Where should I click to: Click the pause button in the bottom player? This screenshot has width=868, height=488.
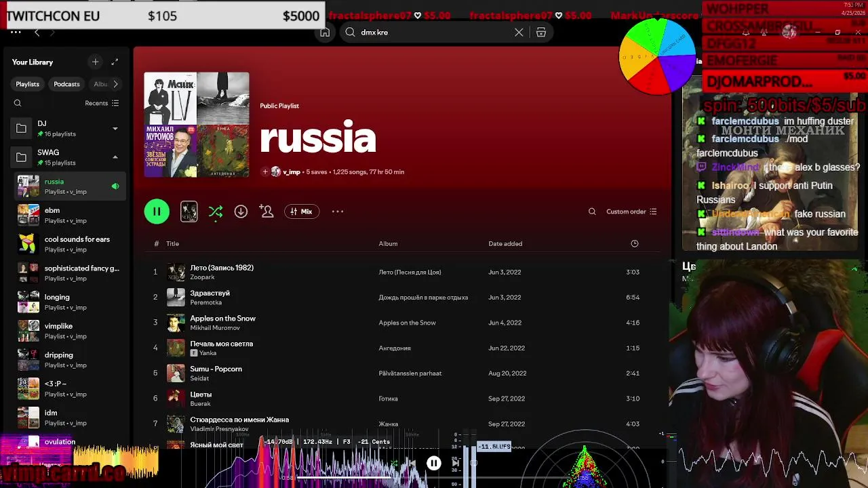(433, 464)
